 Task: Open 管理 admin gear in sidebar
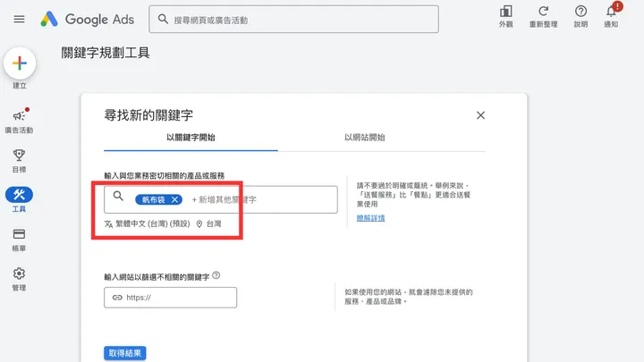coord(19,279)
